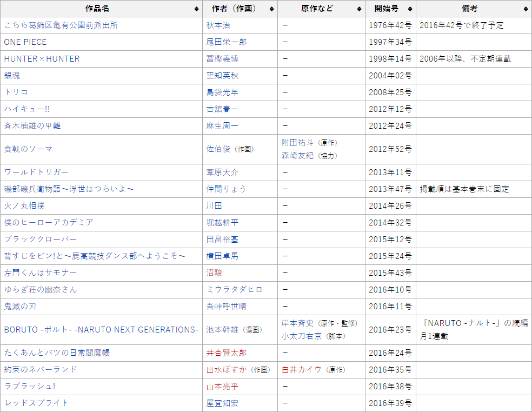Follow the 火ノ丸相撲 link

[24, 206]
